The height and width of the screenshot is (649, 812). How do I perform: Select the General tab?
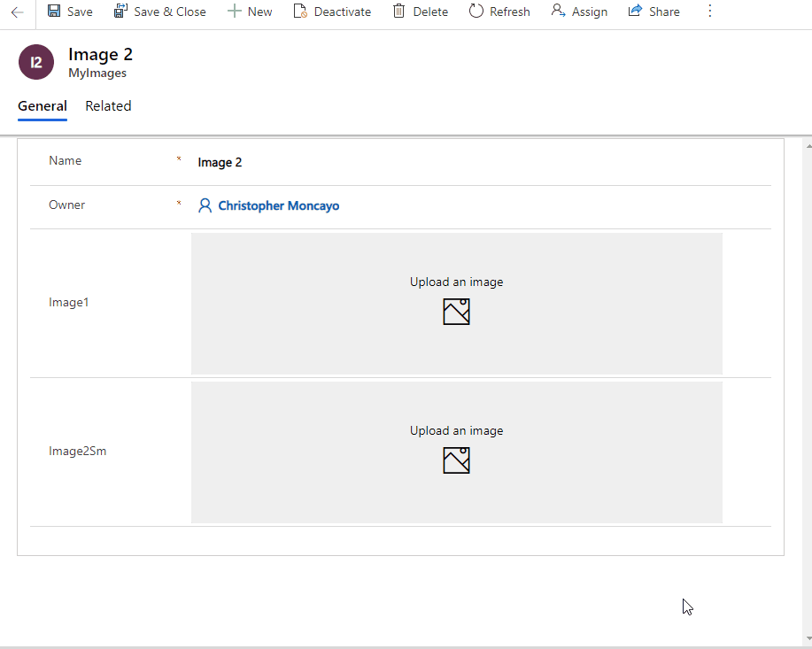point(43,106)
